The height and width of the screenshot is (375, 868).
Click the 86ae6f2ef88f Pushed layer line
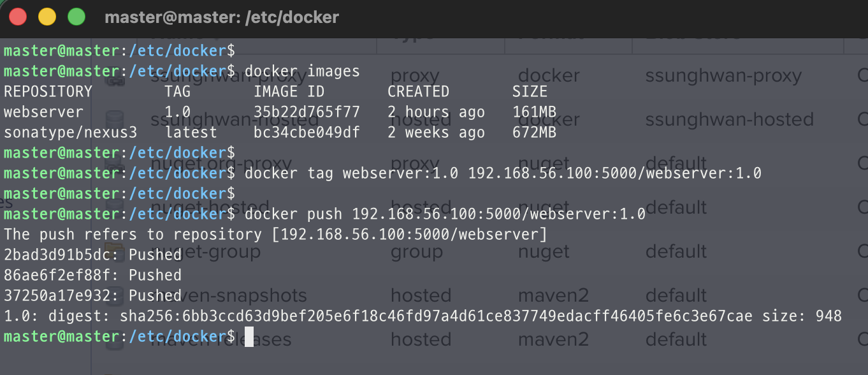[x=92, y=276]
